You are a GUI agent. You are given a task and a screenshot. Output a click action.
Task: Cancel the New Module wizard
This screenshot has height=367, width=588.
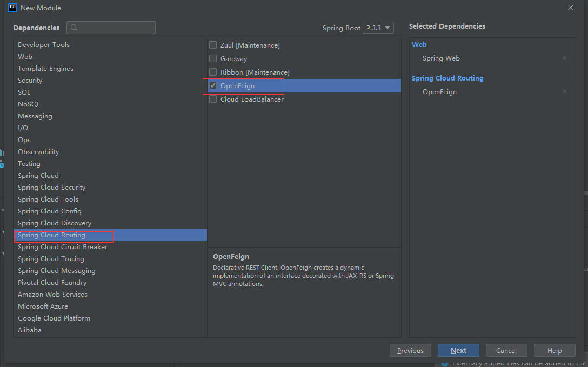click(x=506, y=350)
